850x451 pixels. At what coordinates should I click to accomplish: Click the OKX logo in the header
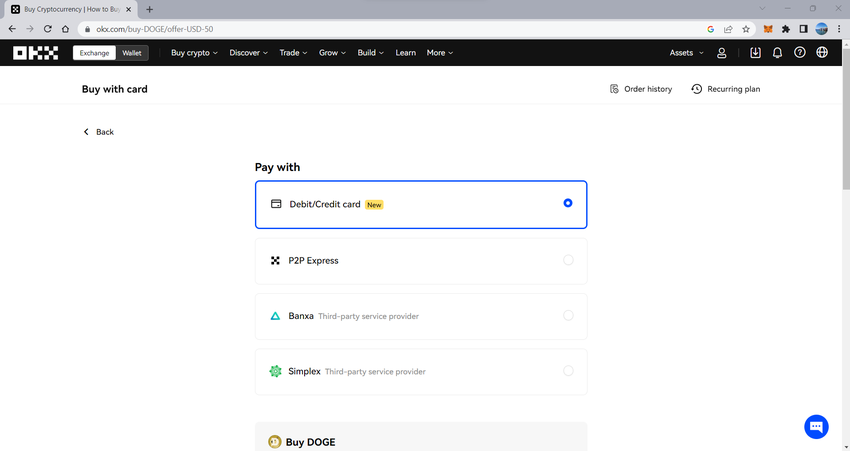point(36,53)
